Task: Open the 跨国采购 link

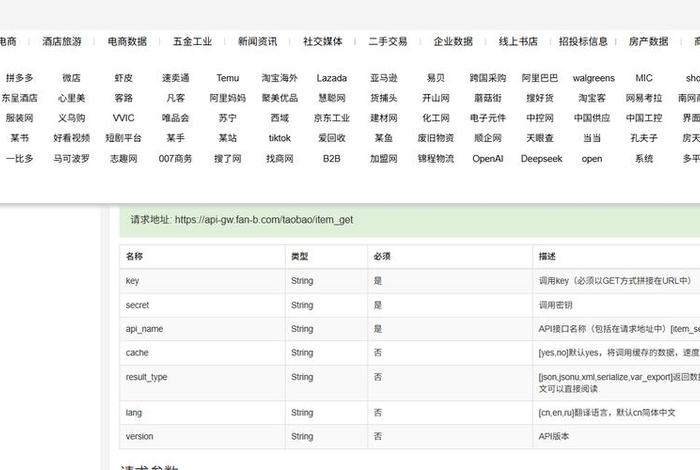Action: tap(488, 78)
